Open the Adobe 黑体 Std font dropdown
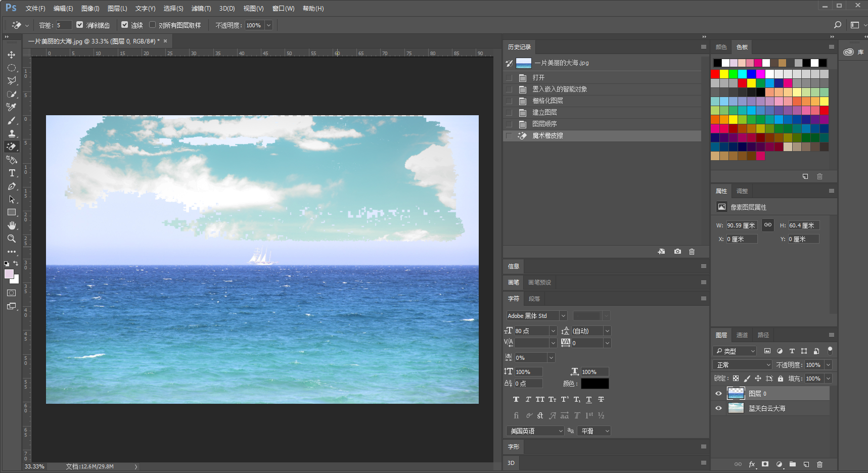Image resolution: width=868 pixels, height=473 pixels. point(563,316)
